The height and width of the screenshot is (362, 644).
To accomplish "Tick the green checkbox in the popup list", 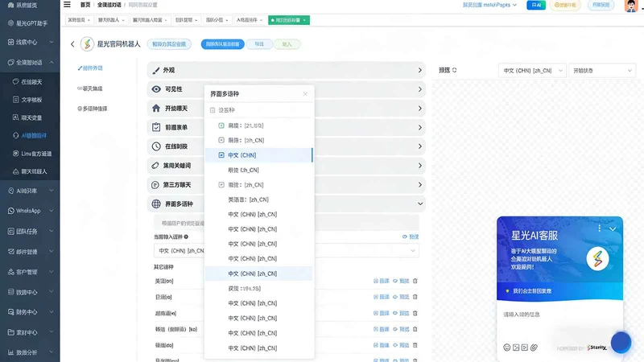I will (x=221, y=125).
